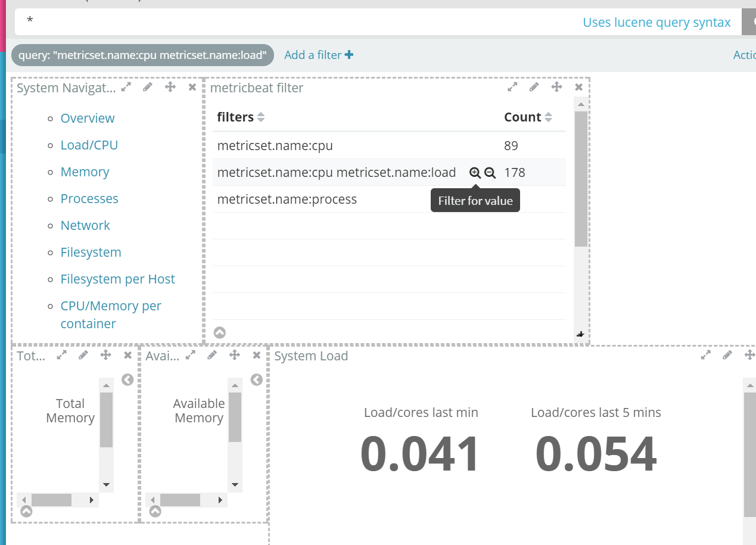
Task: Select the metricset.name query filter pill
Action: click(142, 55)
